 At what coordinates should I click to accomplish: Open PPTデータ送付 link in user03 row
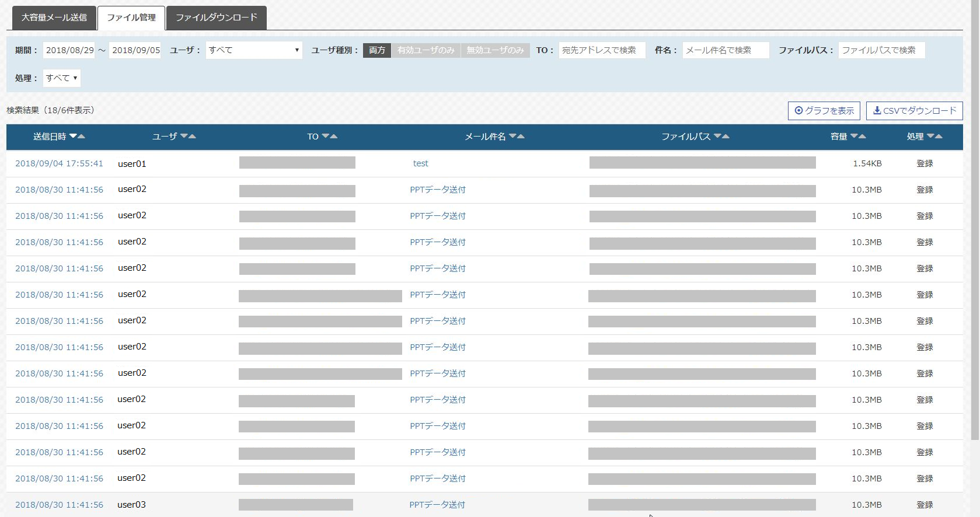click(437, 505)
